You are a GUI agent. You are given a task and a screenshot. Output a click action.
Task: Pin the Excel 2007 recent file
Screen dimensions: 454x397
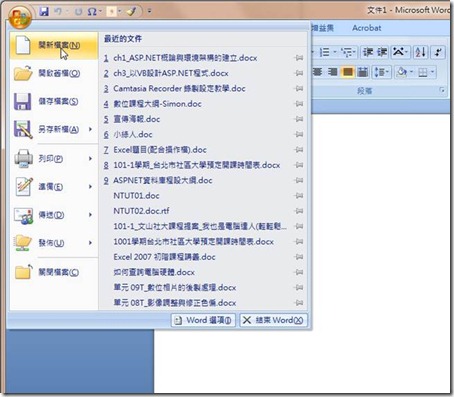coord(299,257)
